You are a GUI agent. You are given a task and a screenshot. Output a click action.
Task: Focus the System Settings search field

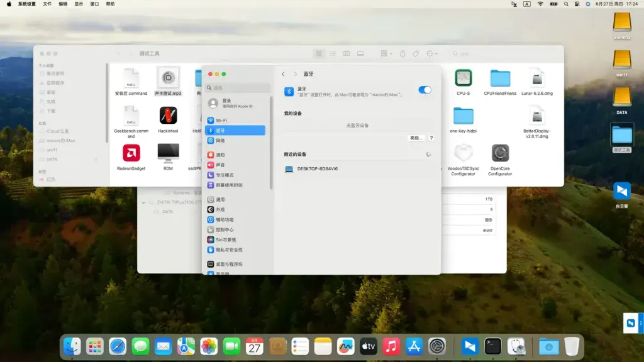click(x=238, y=88)
